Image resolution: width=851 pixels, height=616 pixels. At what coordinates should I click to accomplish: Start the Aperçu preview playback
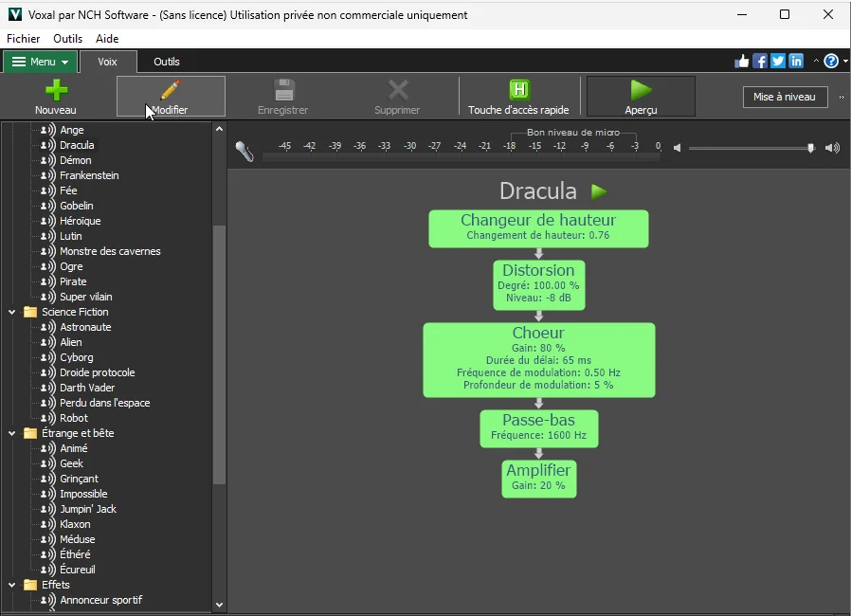(x=641, y=90)
